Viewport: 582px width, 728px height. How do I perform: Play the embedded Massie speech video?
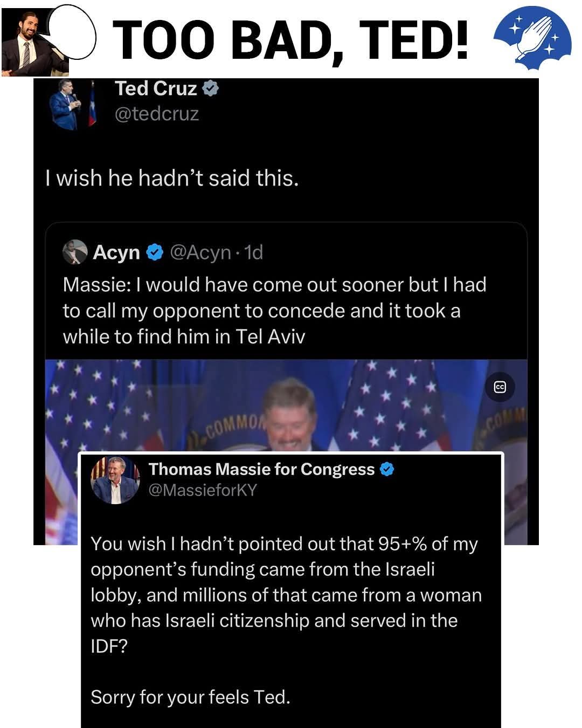(286, 406)
